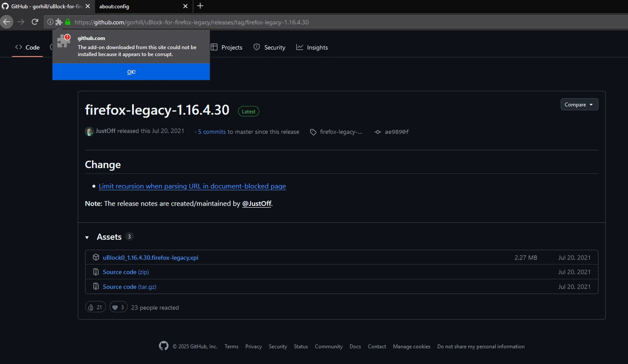Image resolution: width=628 pixels, height=364 pixels.
Task: Download Source code (tar.gz)
Action: click(130, 286)
